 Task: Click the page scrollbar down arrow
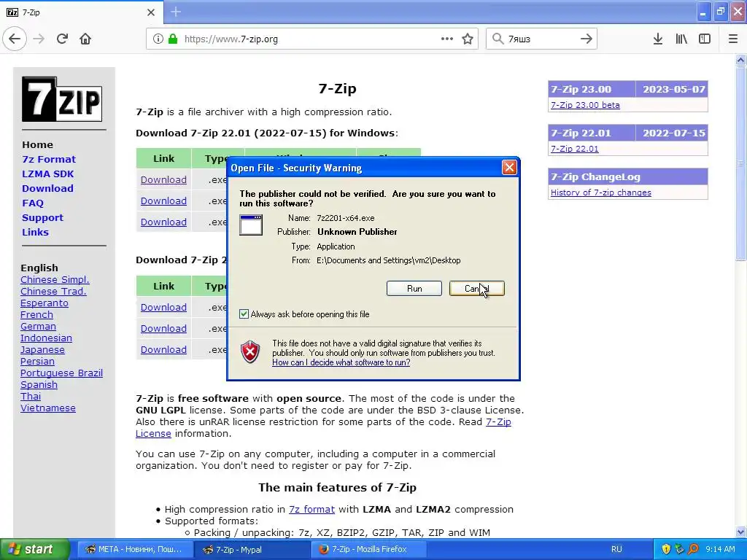pyautogui.click(x=740, y=532)
